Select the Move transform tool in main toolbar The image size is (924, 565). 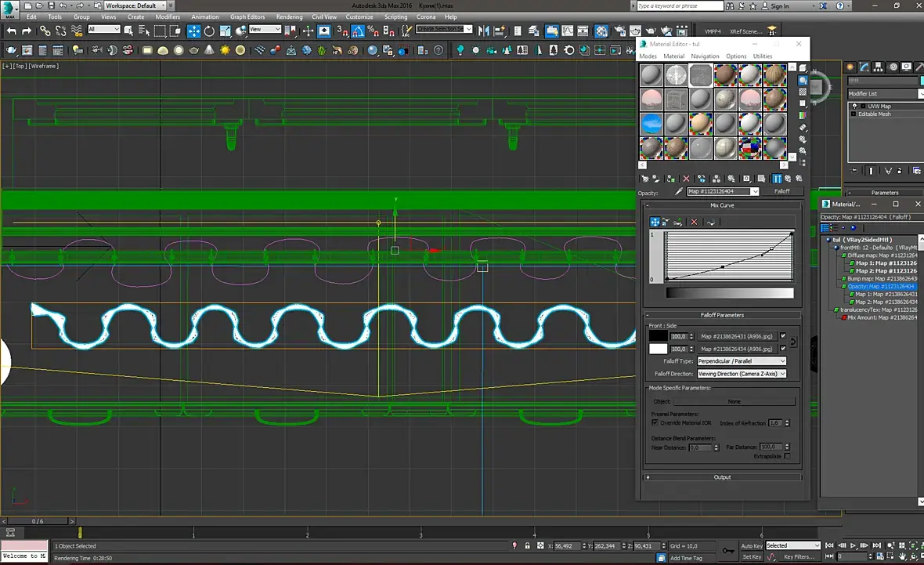tap(193, 31)
